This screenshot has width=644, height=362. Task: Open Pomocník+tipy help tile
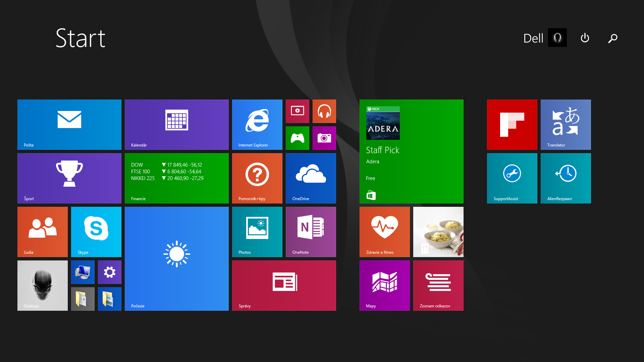[x=257, y=178]
